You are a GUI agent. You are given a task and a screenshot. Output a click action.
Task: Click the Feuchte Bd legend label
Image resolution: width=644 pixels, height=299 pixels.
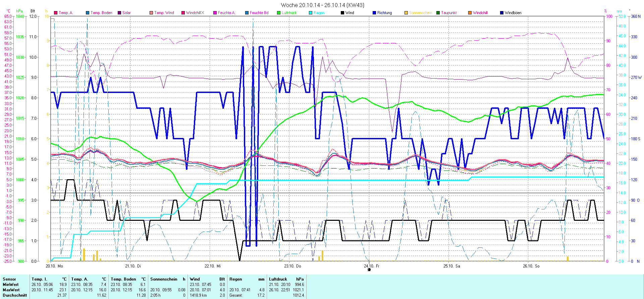pyautogui.click(x=259, y=13)
